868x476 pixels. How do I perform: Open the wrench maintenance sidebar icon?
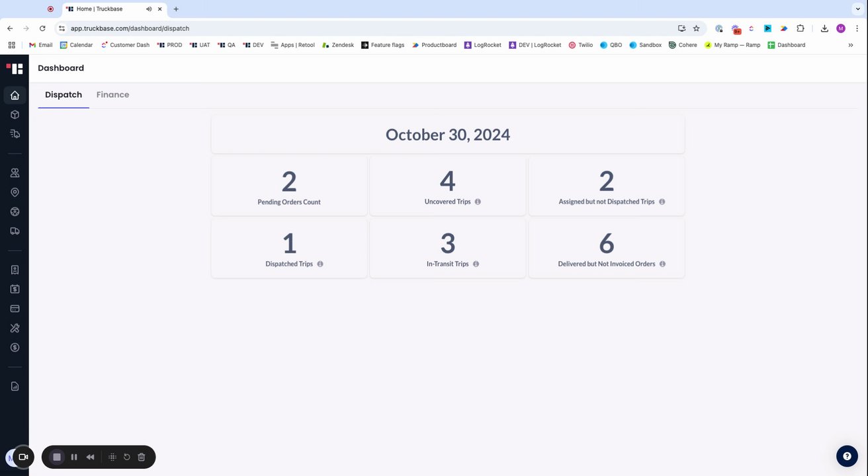[15, 328]
